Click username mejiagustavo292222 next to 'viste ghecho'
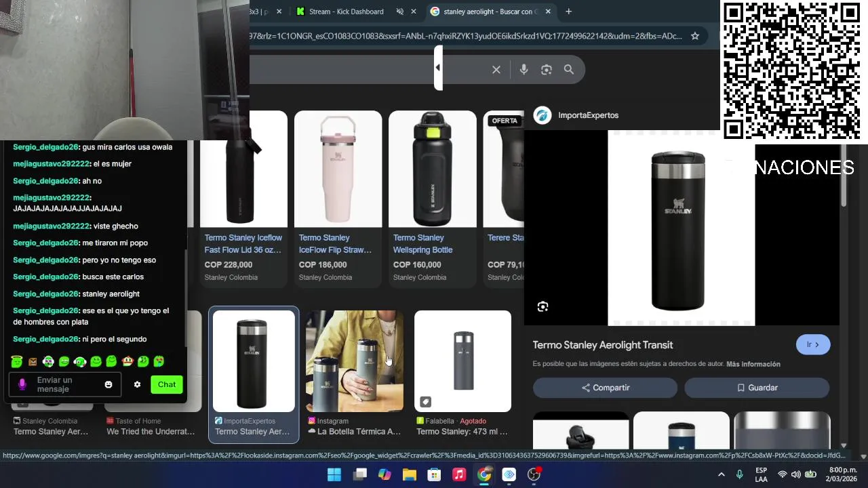The height and width of the screenshot is (488, 868). tap(52, 226)
